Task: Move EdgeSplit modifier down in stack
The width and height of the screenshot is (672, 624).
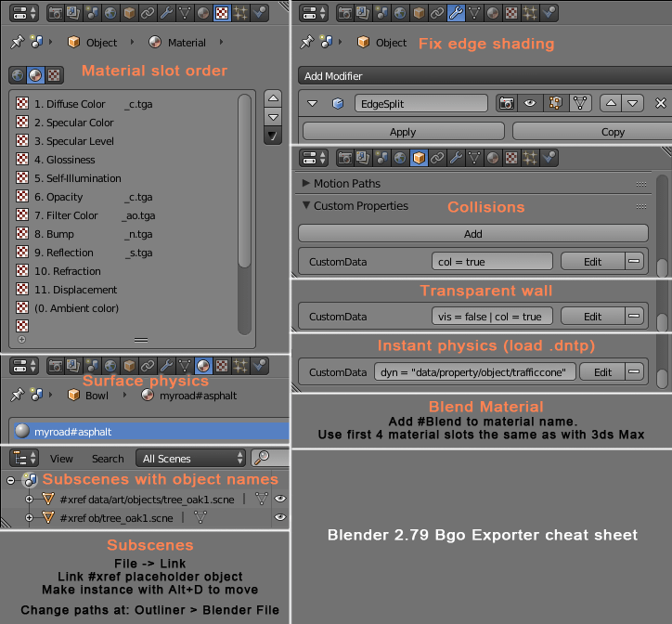Action: click(x=633, y=103)
